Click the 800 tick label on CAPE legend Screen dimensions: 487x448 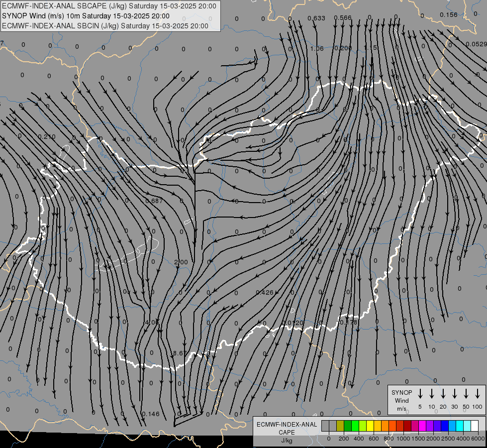tap(389, 439)
